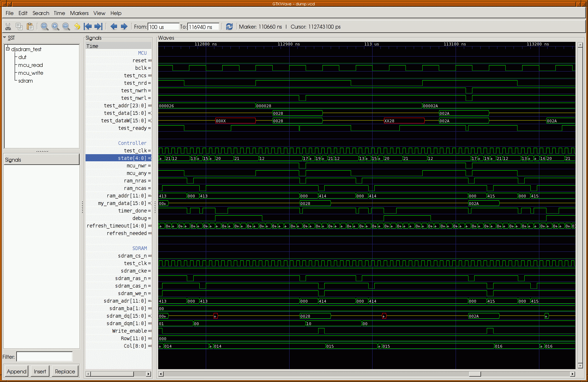
Task: Open the Search menu
Action: (41, 13)
